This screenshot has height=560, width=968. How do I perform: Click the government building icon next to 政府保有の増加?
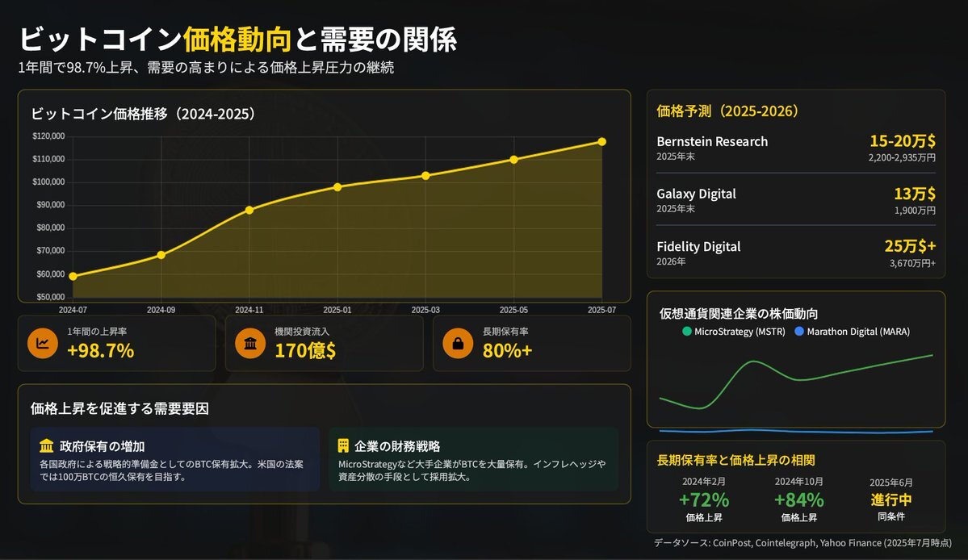pos(47,446)
